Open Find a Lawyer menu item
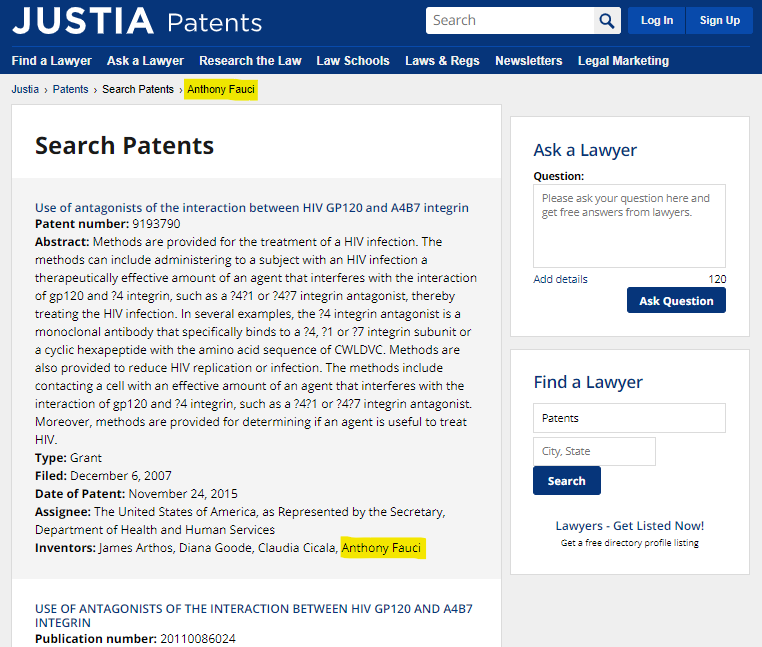The height and width of the screenshot is (647, 762). tap(52, 61)
